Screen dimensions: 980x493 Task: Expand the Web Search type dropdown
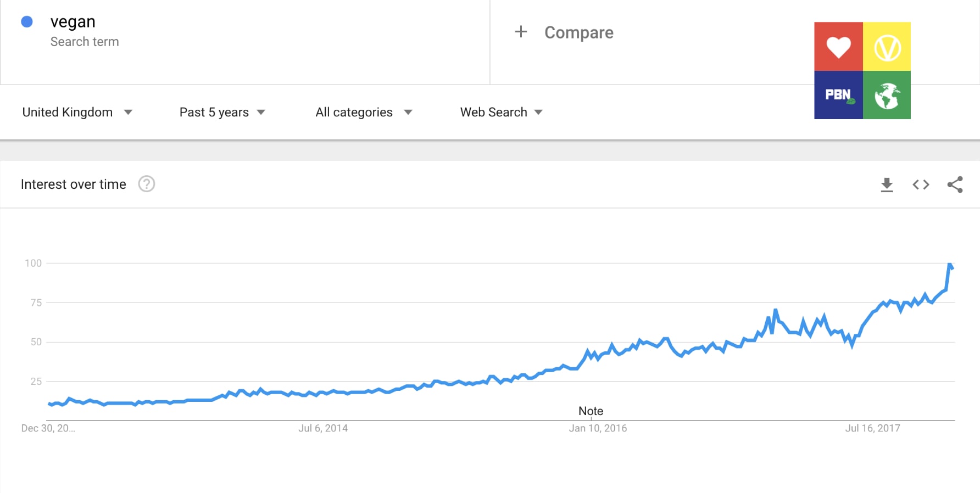502,112
